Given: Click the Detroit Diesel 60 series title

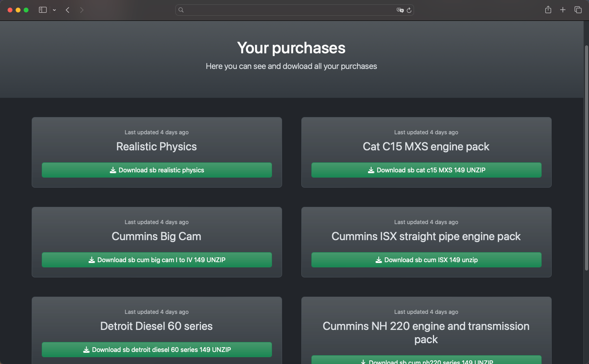Looking at the screenshot, I should click(156, 326).
